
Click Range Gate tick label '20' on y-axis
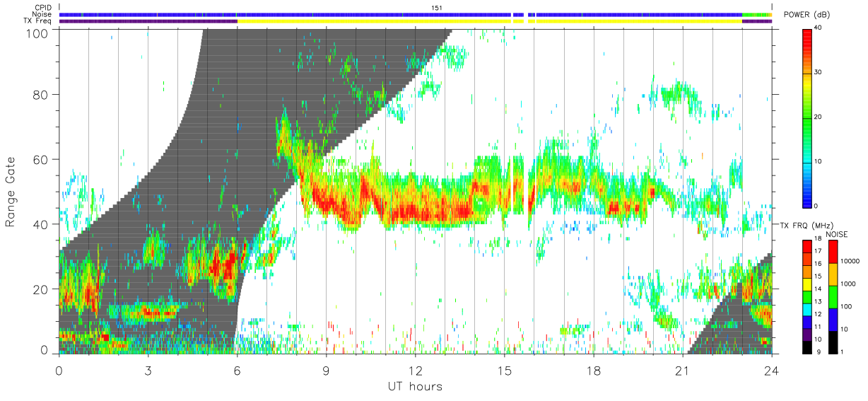coord(41,289)
